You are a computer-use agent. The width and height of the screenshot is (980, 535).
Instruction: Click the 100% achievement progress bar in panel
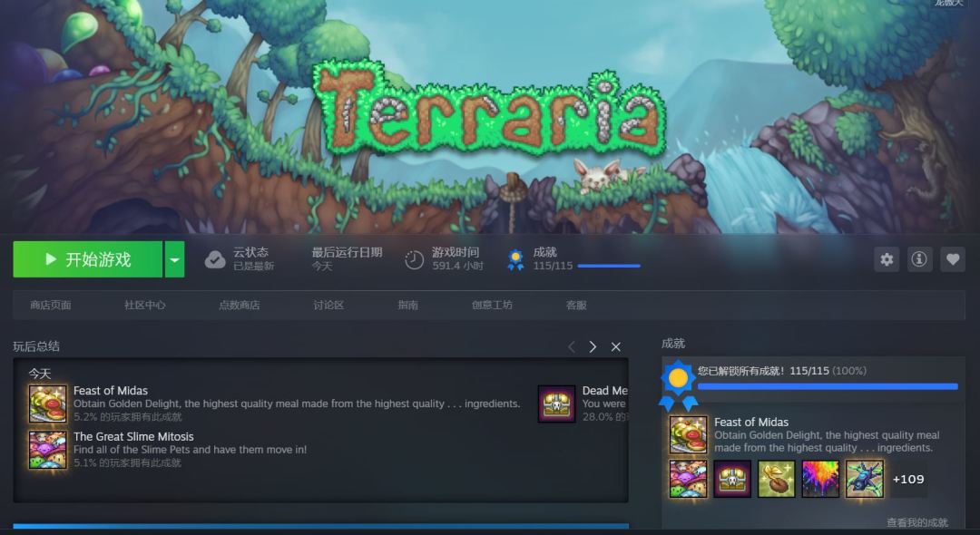828,387
